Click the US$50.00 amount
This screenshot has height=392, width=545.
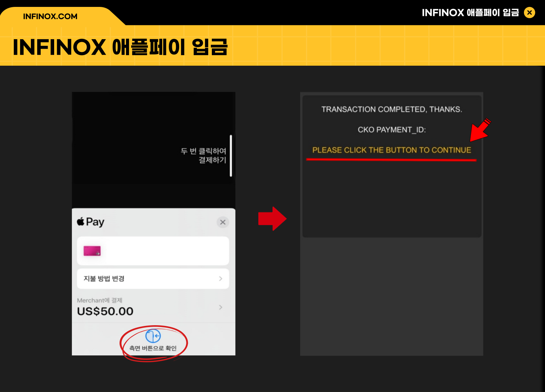[x=105, y=311]
